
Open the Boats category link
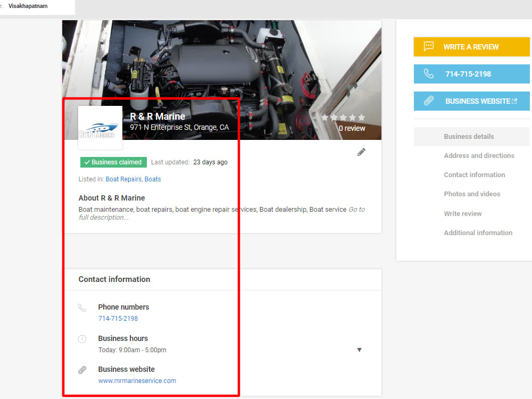(153, 179)
